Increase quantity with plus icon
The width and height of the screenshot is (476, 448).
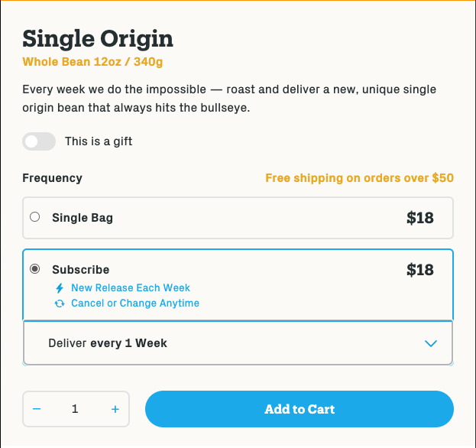point(115,409)
